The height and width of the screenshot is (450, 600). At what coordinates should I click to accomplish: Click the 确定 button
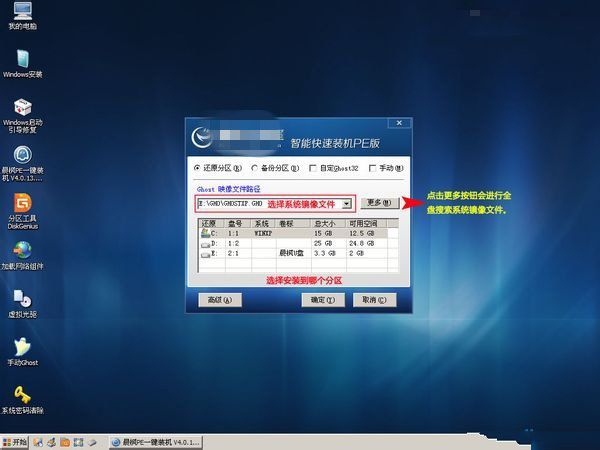tap(320, 299)
